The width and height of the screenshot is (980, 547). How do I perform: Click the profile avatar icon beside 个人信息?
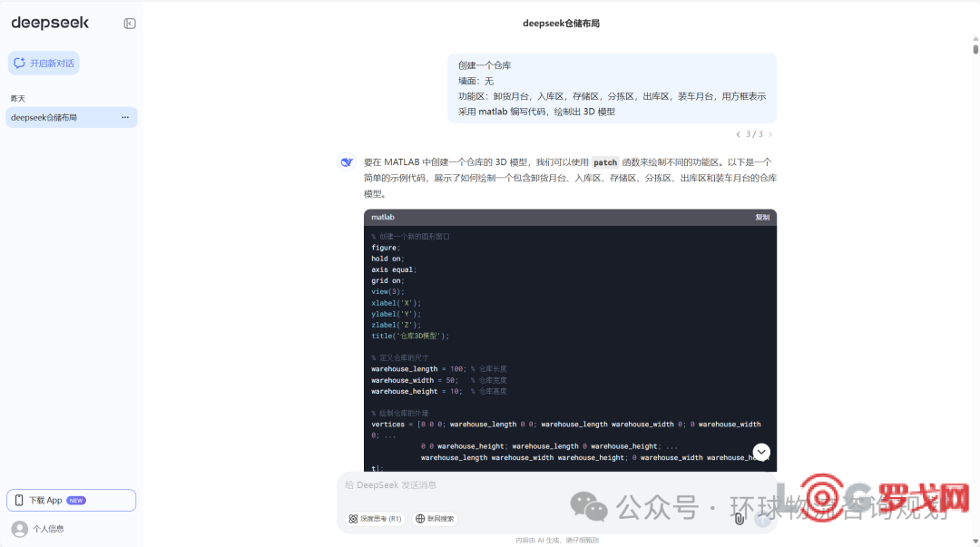19,528
